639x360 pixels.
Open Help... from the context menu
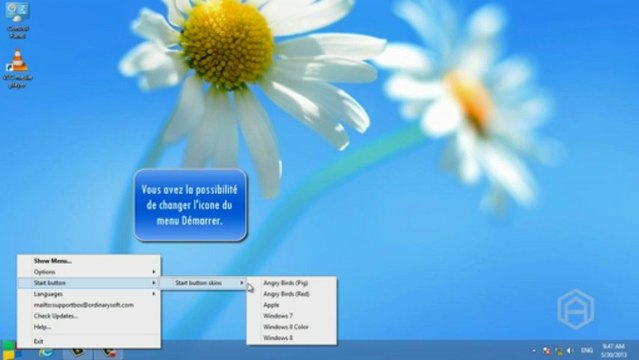click(89, 327)
